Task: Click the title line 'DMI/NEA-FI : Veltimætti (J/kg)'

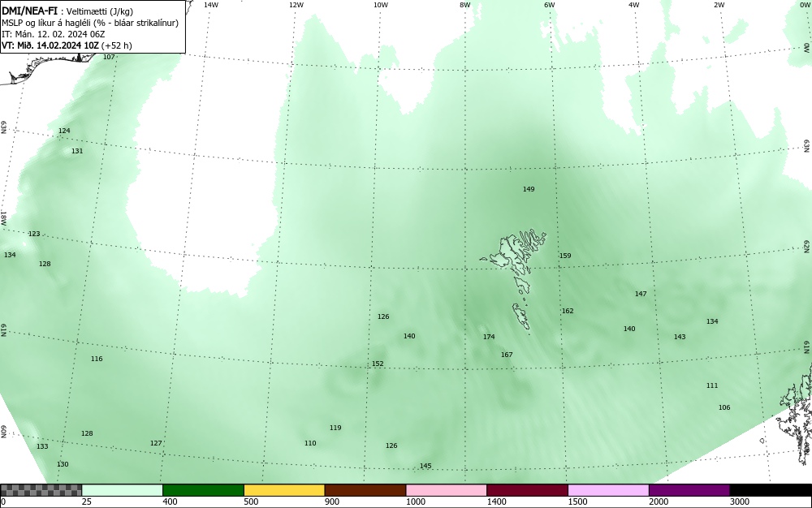Action: tap(68, 11)
